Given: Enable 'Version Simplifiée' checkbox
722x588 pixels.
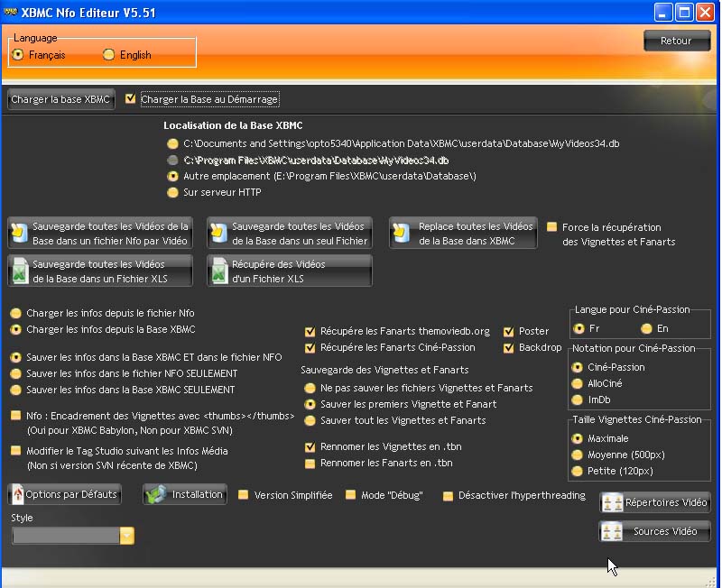Looking at the screenshot, I should 243,495.
